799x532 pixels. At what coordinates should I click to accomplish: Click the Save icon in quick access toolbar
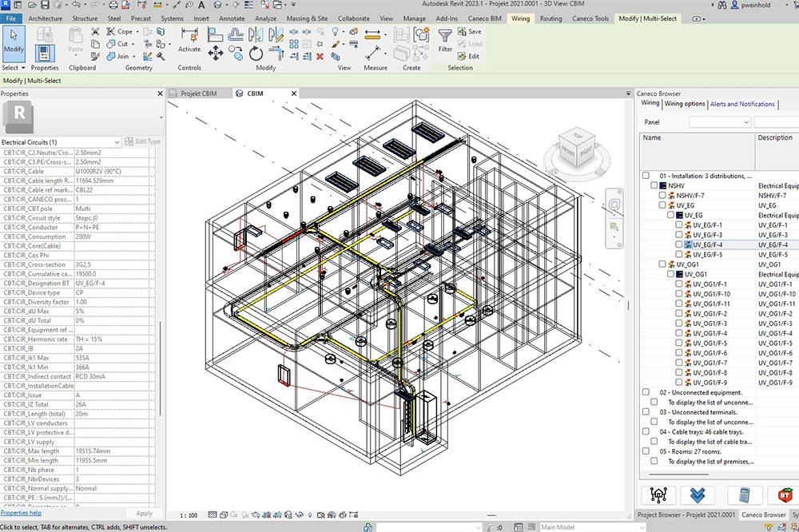pos(45,5)
